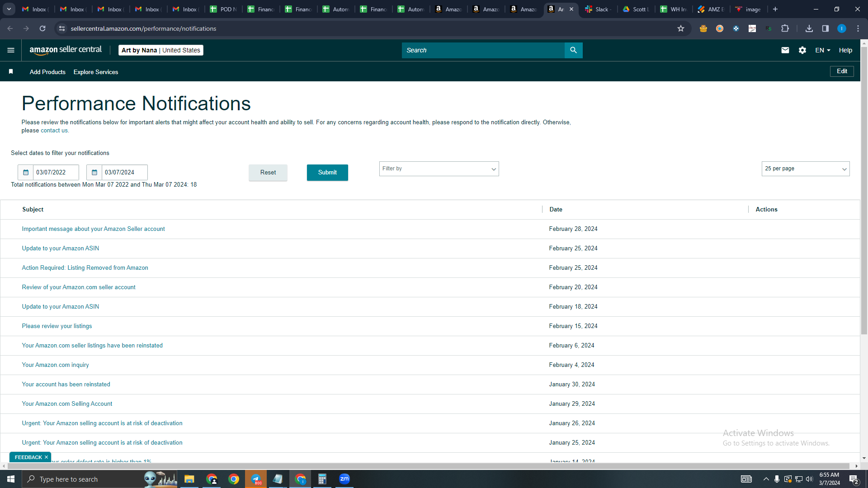The height and width of the screenshot is (488, 868).
Task: Open the Chrome profile avatar
Action: point(842,28)
